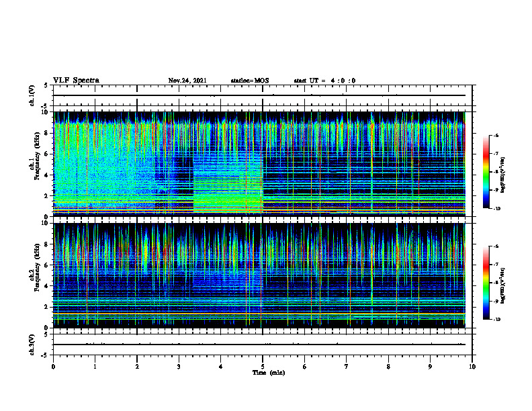This screenshot has width=532, height=411.
Task: Click the time axis tick label "1"
Action: click(95, 367)
